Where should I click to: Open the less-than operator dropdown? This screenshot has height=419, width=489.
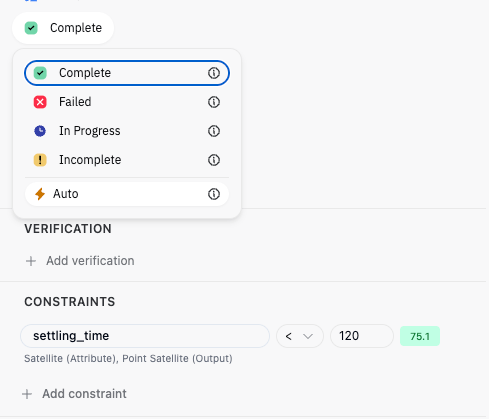click(300, 336)
